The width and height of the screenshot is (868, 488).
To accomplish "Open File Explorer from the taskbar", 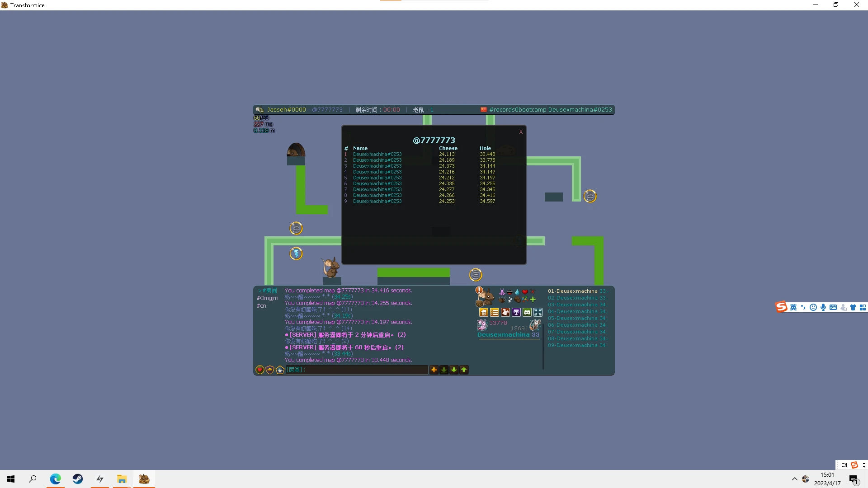I will click(122, 479).
